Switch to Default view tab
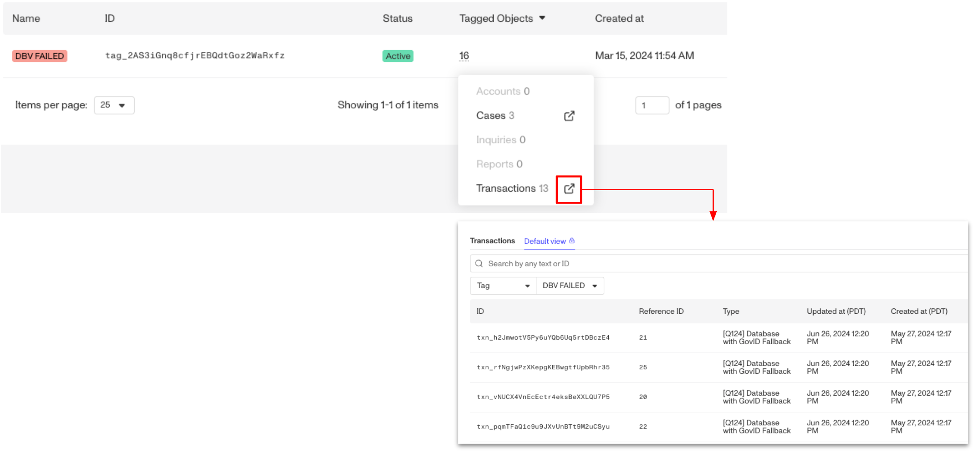 coord(545,241)
